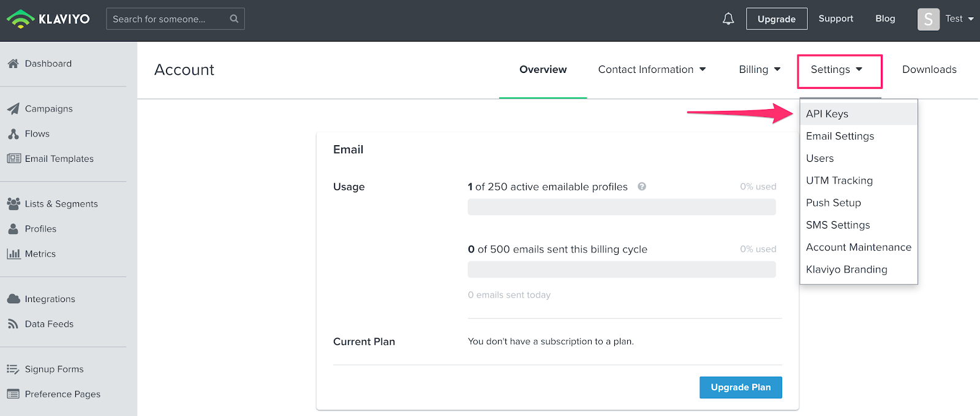Screen dimensions: 980x416
Task: Click the help icon beside emailable profiles
Action: point(642,186)
